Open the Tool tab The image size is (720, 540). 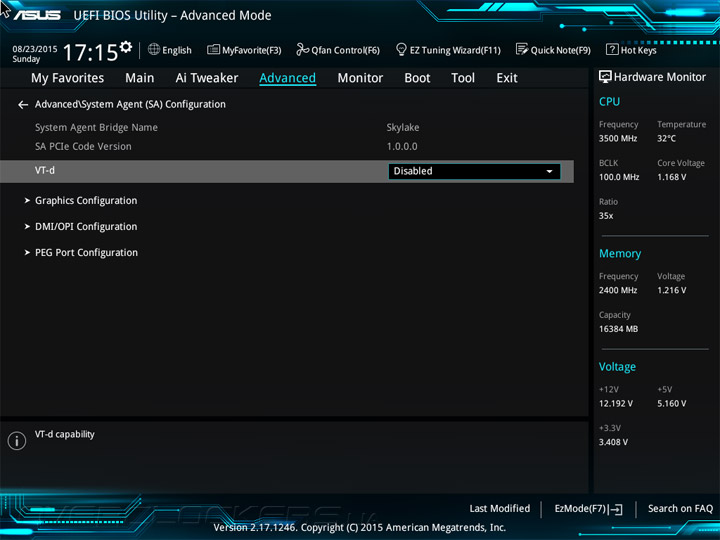click(463, 78)
